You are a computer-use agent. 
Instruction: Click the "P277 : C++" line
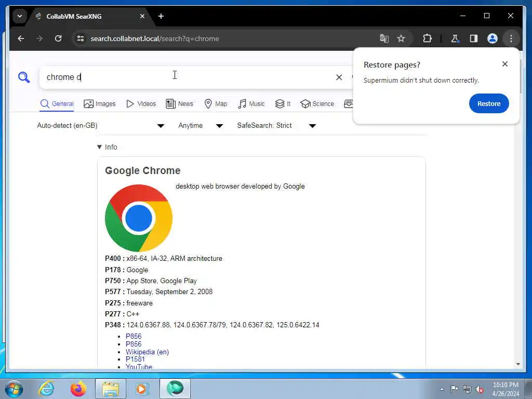coord(122,314)
